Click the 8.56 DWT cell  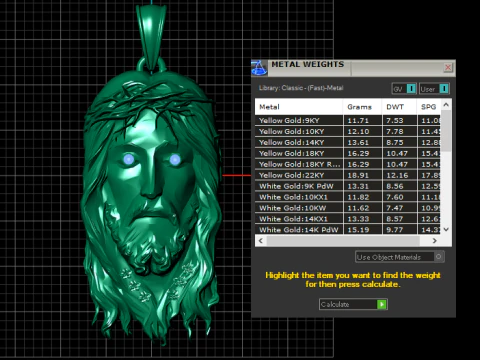(400, 186)
